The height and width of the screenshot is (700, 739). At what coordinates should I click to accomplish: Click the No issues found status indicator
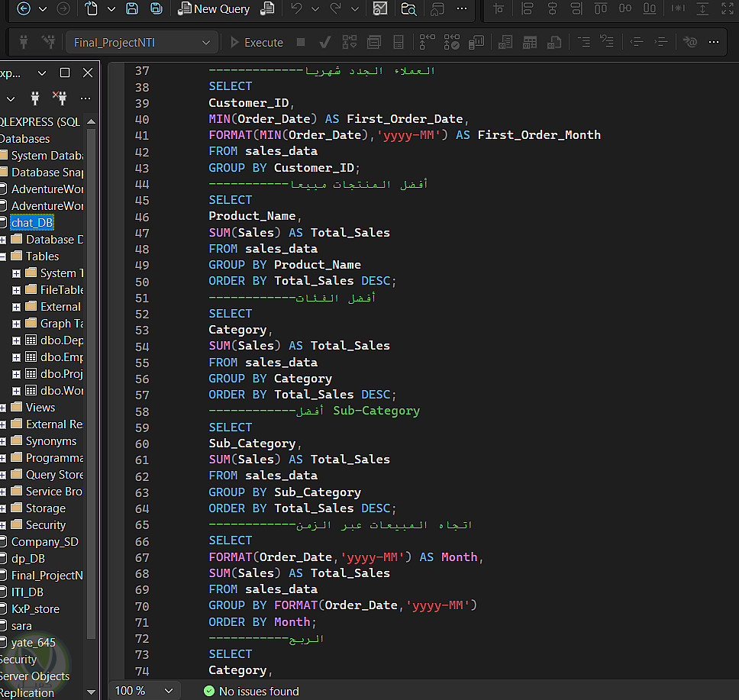(251, 692)
